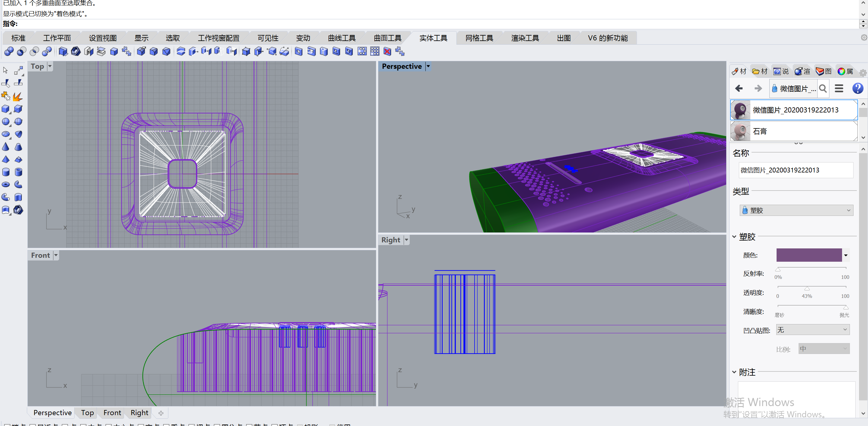Open the 凹凸贴图 bump map dropdown
Viewport: 868px width, 426px height.
tap(812, 330)
